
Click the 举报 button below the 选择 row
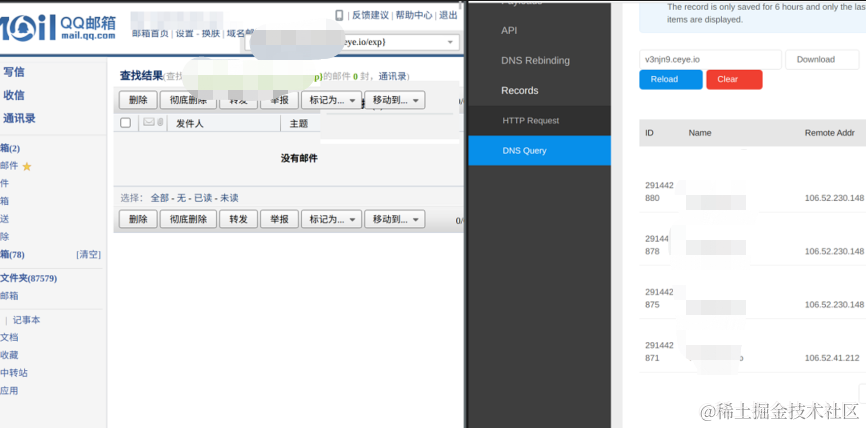(279, 219)
